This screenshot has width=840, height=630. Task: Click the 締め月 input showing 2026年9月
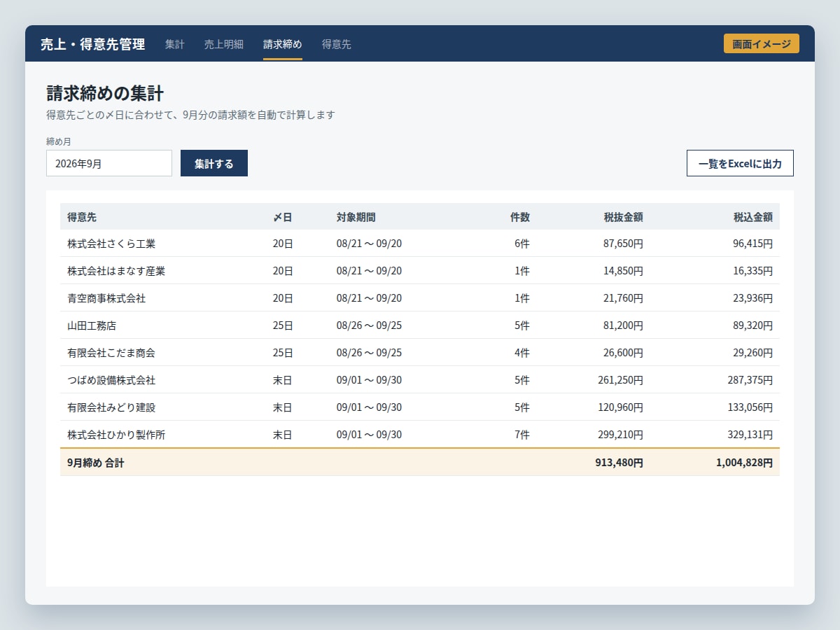[x=109, y=163]
